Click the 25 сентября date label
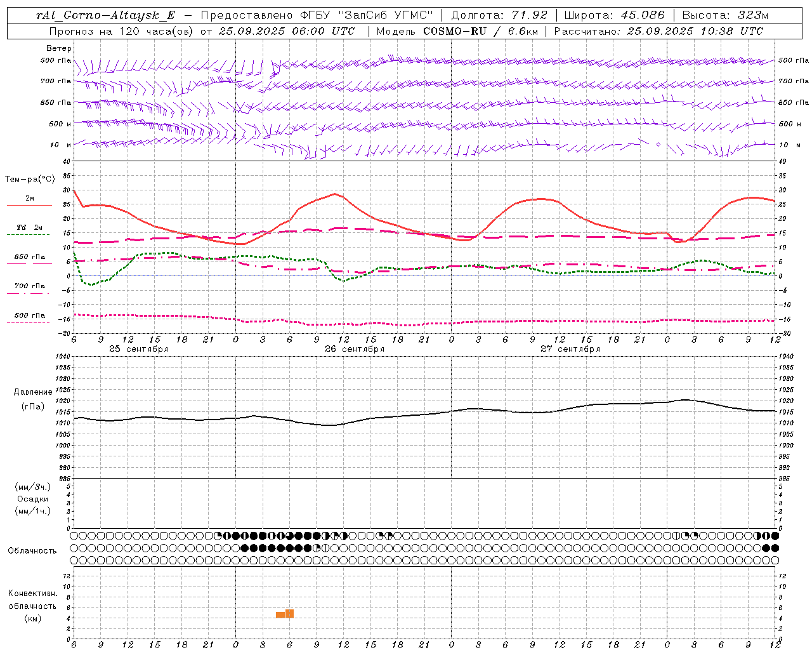The image size is (812, 650). point(138,349)
